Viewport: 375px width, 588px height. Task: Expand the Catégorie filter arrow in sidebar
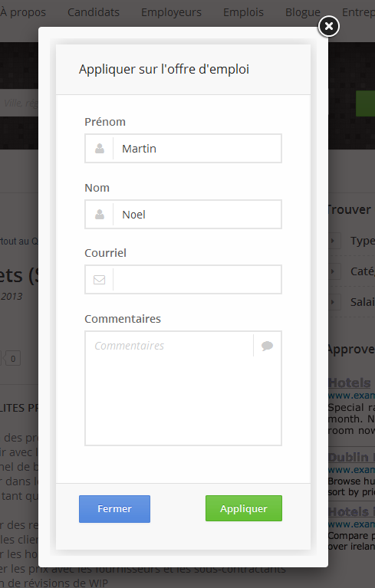click(334, 271)
